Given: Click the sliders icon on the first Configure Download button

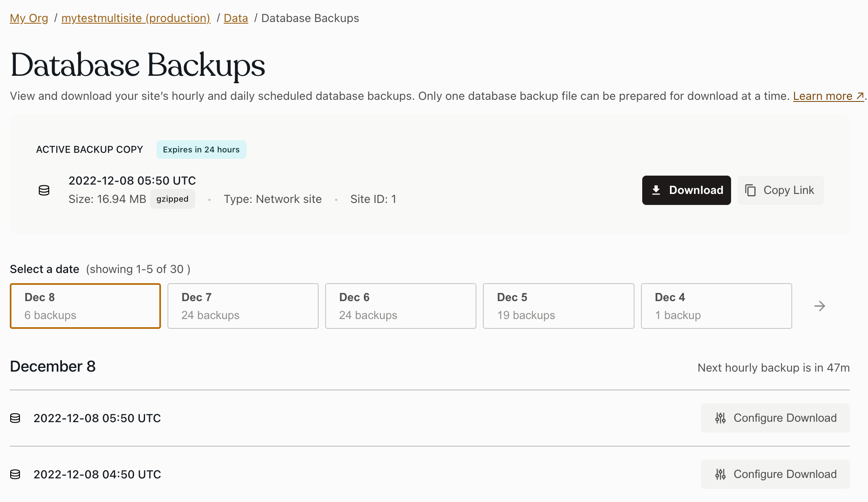Looking at the screenshot, I should [720, 418].
